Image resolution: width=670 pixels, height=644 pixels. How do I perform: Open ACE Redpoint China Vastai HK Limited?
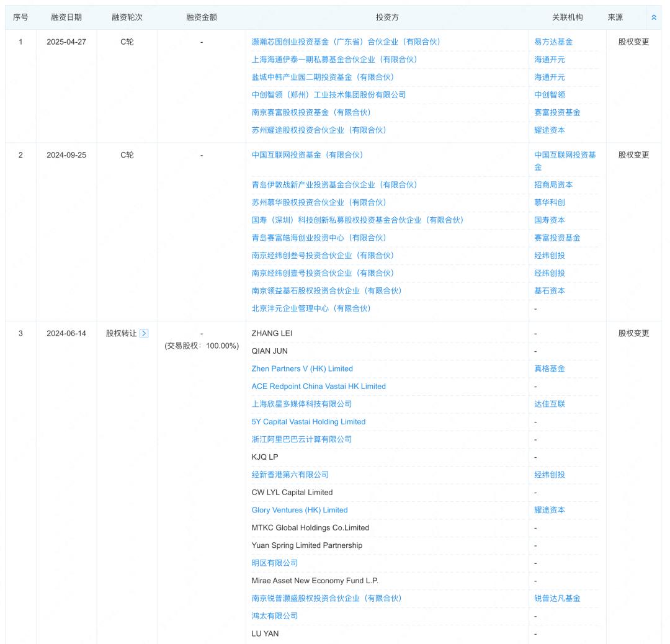(x=318, y=386)
